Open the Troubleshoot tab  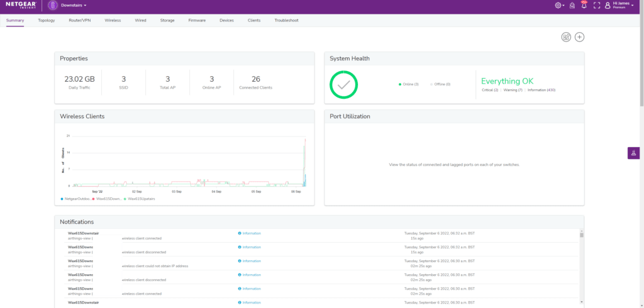pyautogui.click(x=286, y=20)
